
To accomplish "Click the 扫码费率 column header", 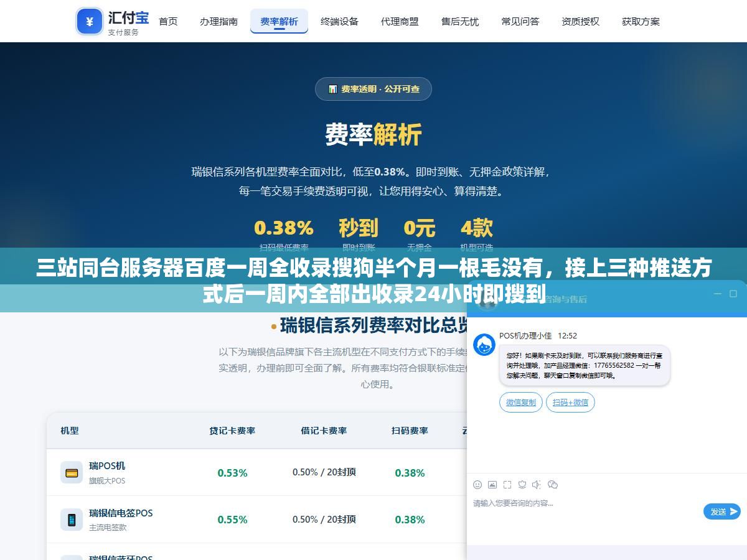I will (x=410, y=431).
